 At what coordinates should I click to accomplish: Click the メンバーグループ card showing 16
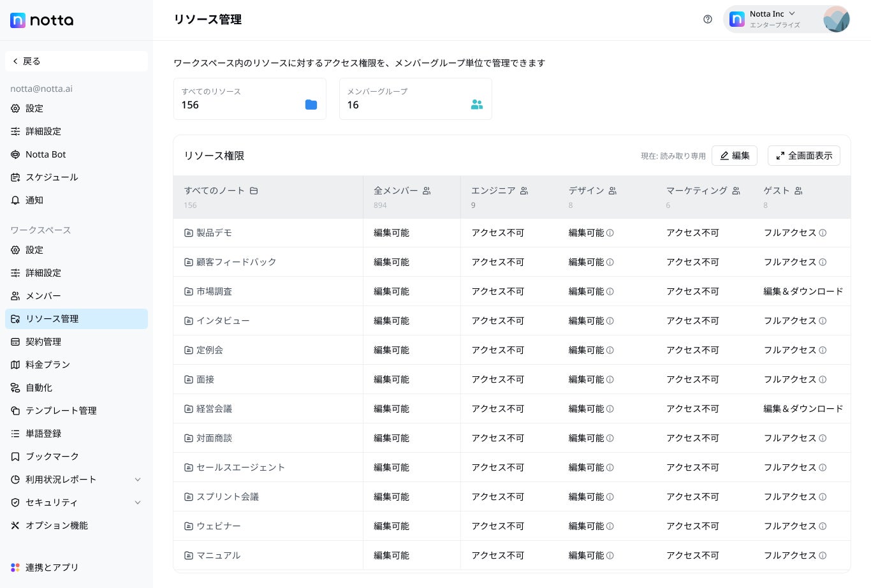point(416,99)
